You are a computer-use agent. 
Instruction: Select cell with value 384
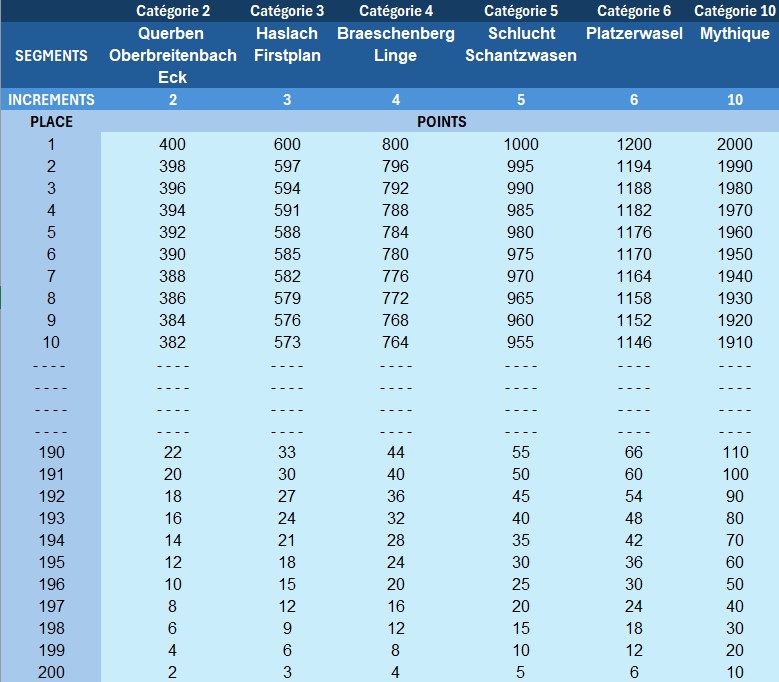click(172, 320)
